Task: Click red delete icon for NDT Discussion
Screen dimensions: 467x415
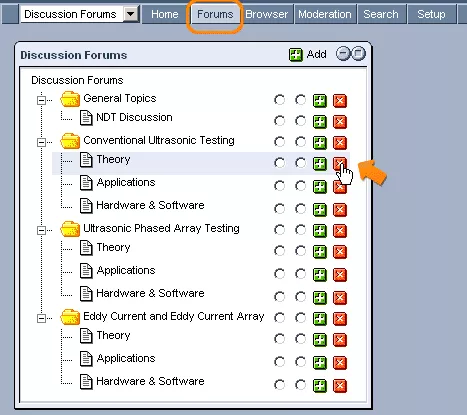Action: [340, 122]
